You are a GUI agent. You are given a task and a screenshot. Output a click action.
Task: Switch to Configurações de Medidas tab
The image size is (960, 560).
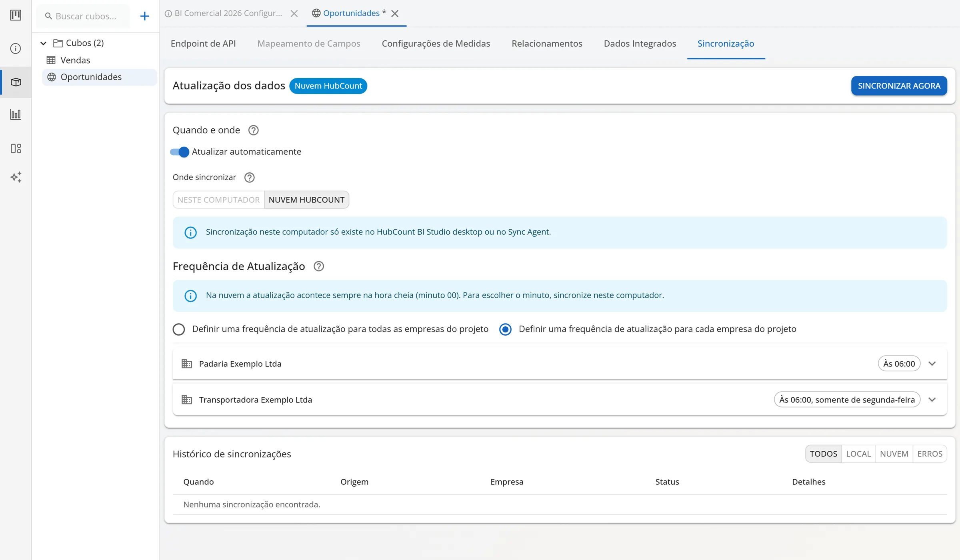point(436,43)
